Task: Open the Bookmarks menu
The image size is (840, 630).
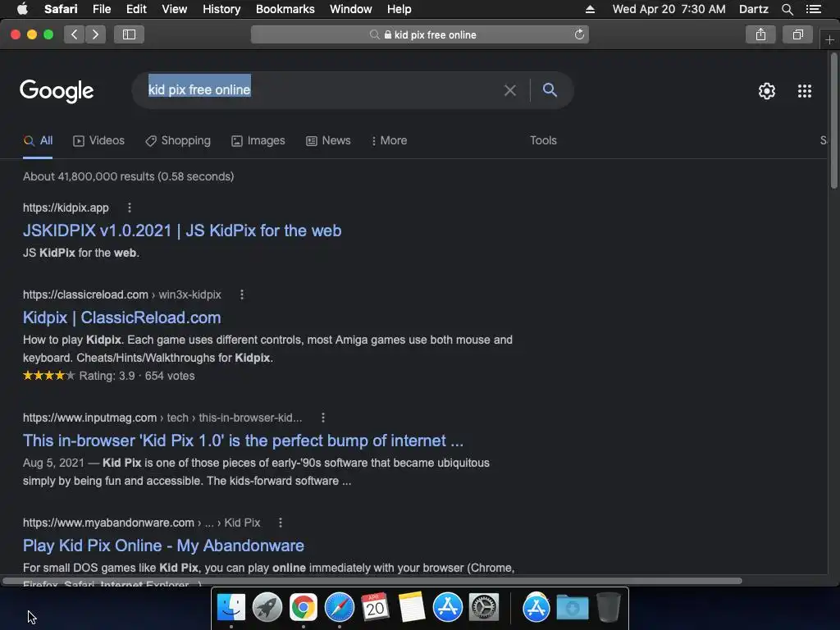Action: click(285, 9)
